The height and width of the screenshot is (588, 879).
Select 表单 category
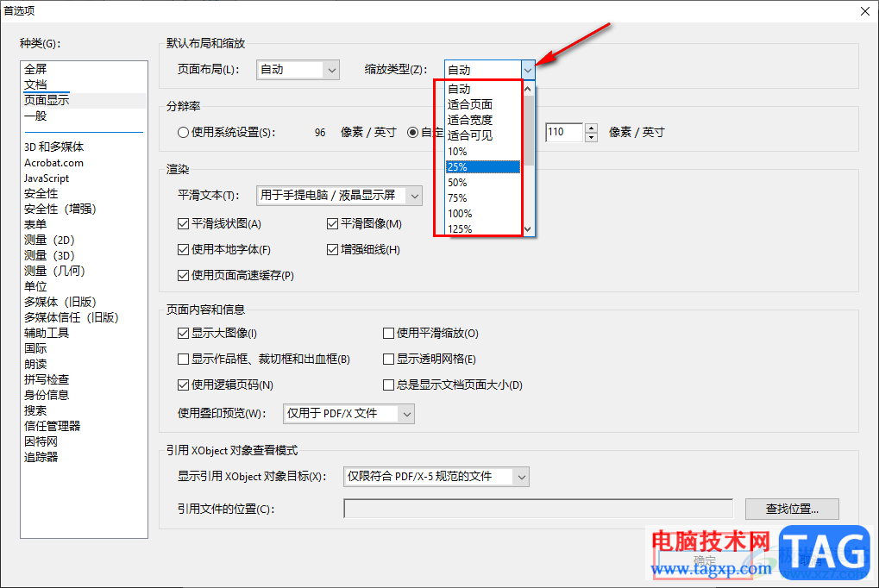tap(35, 224)
